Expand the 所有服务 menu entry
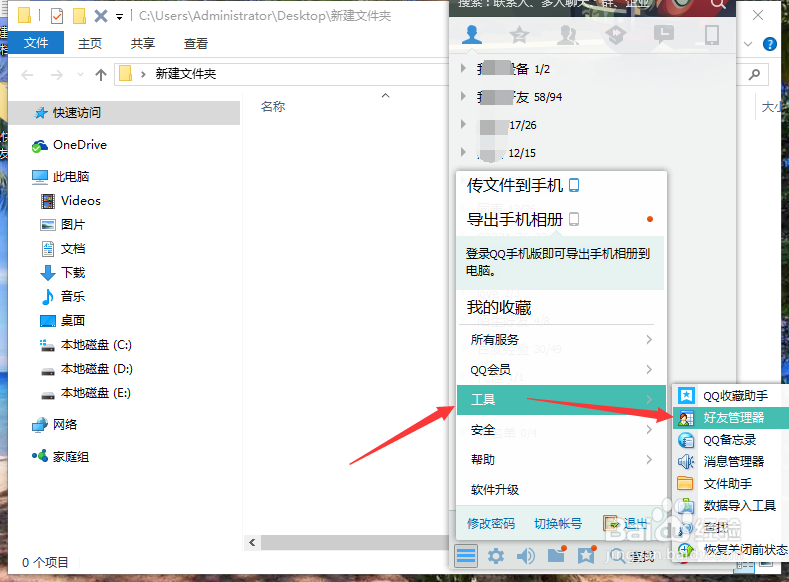Image resolution: width=789 pixels, height=582 pixels. tap(561, 340)
